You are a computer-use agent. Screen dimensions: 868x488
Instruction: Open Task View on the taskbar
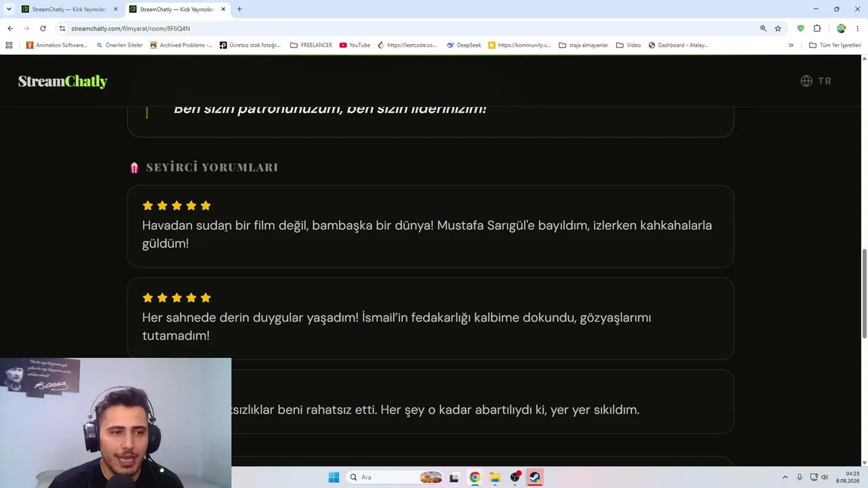coord(454,477)
